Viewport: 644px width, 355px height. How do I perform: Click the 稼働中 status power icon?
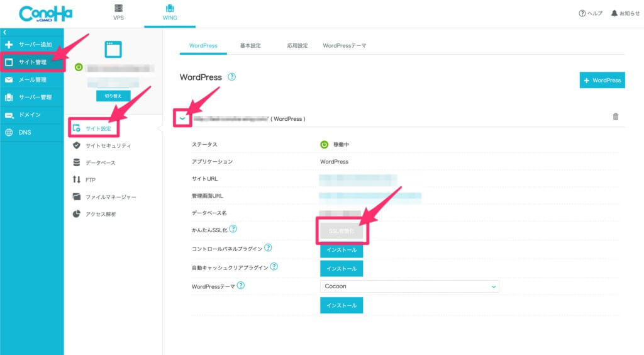[x=324, y=145]
